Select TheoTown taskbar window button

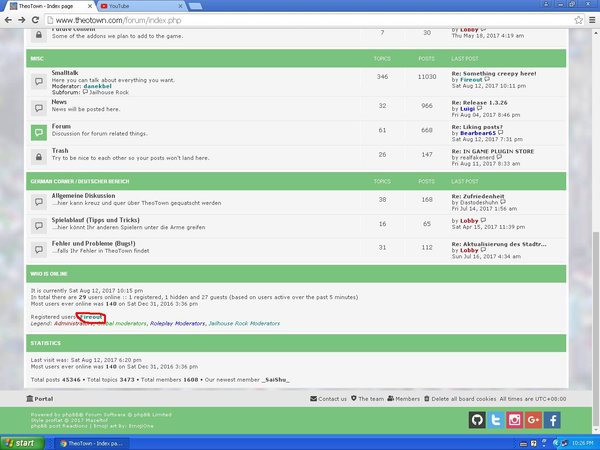tap(91, 443)
